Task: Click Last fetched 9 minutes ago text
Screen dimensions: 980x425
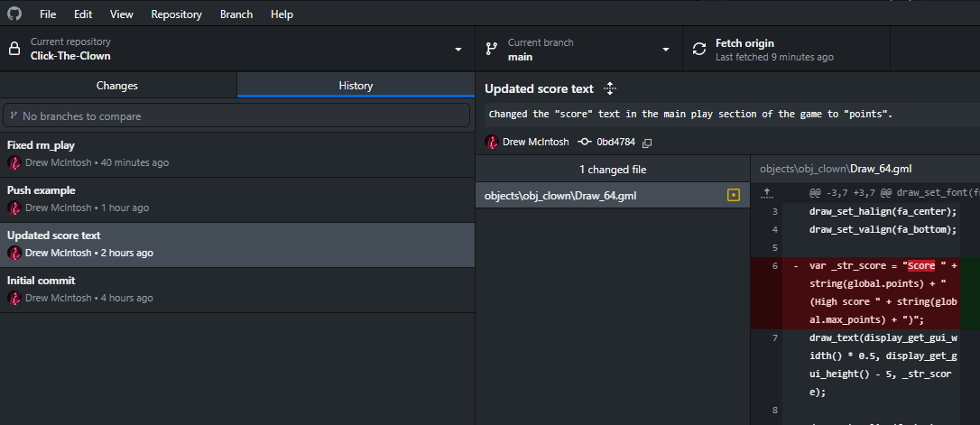Action: 774,57
